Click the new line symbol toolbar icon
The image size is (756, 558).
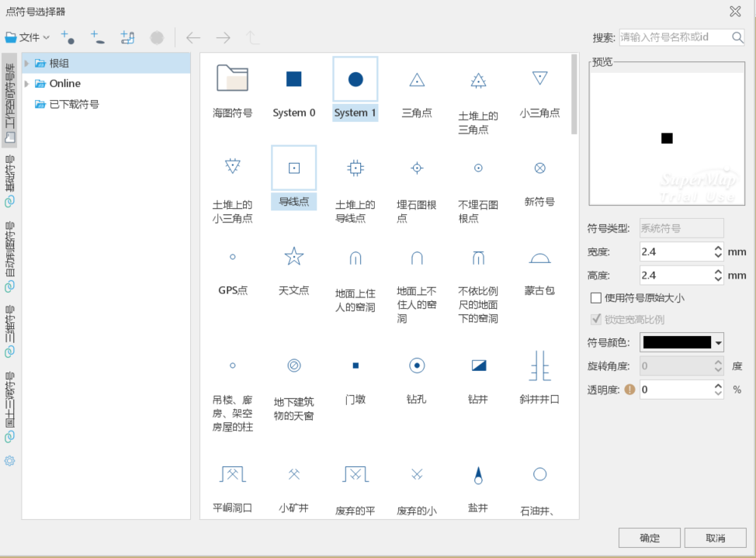point(97,37)
